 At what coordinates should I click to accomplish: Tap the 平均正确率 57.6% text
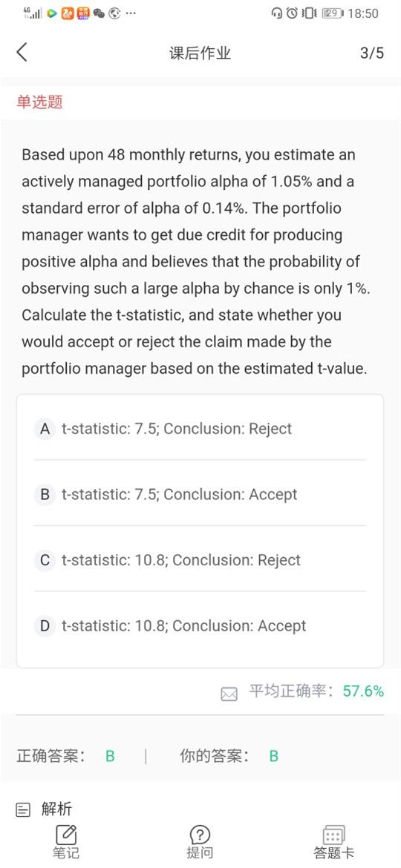click(x=316, y=691)
